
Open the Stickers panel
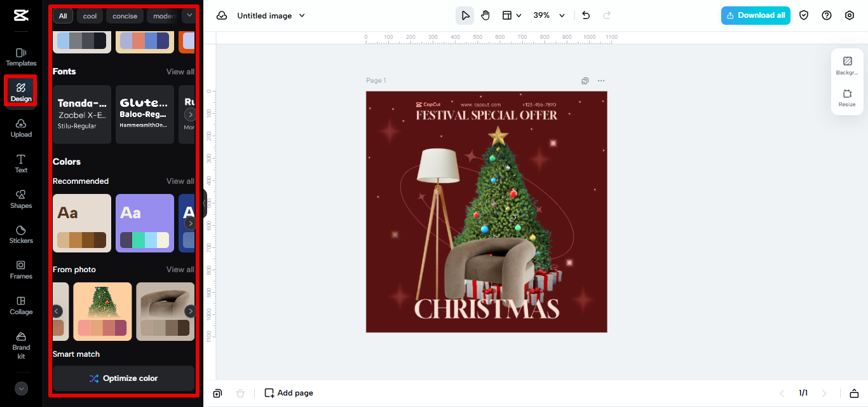click(21, 234)
